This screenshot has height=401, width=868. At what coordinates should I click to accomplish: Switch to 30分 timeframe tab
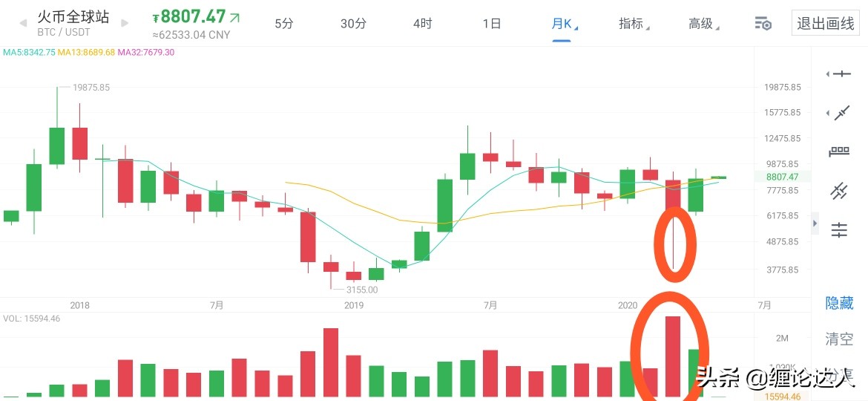[353, 24]
